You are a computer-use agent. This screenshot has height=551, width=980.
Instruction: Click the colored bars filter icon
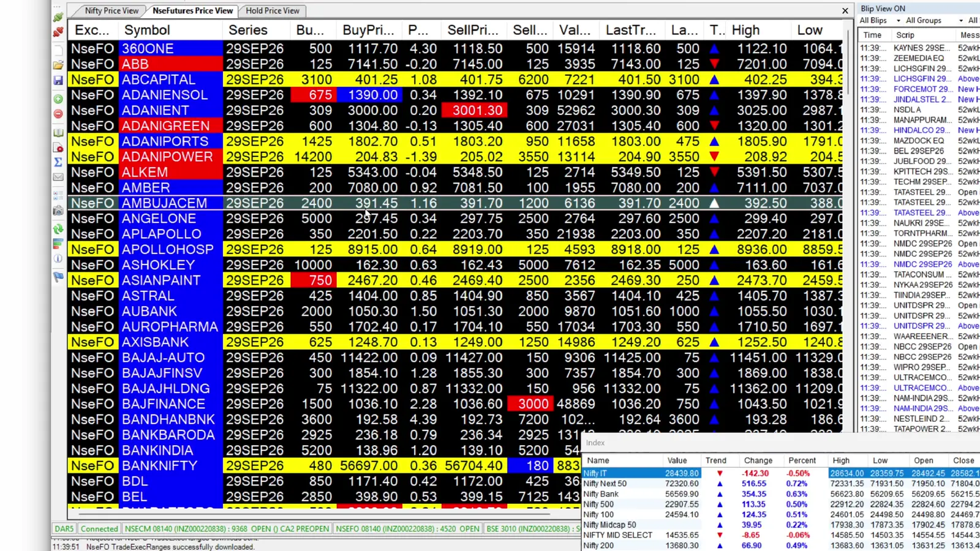click(58, 244)
